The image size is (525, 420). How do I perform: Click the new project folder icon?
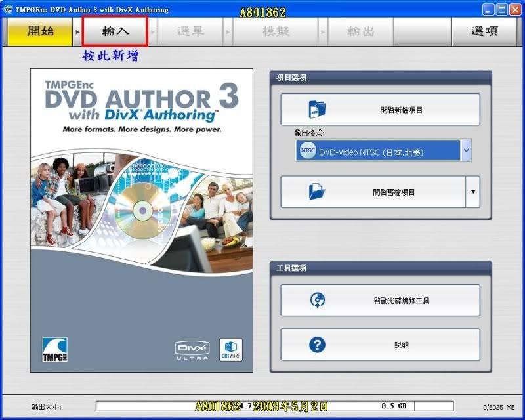[317, 109]
